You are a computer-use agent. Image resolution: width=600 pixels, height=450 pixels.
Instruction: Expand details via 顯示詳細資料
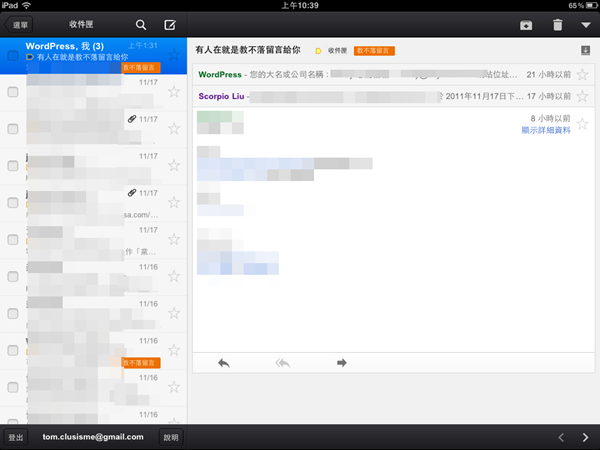pos(545,131)
